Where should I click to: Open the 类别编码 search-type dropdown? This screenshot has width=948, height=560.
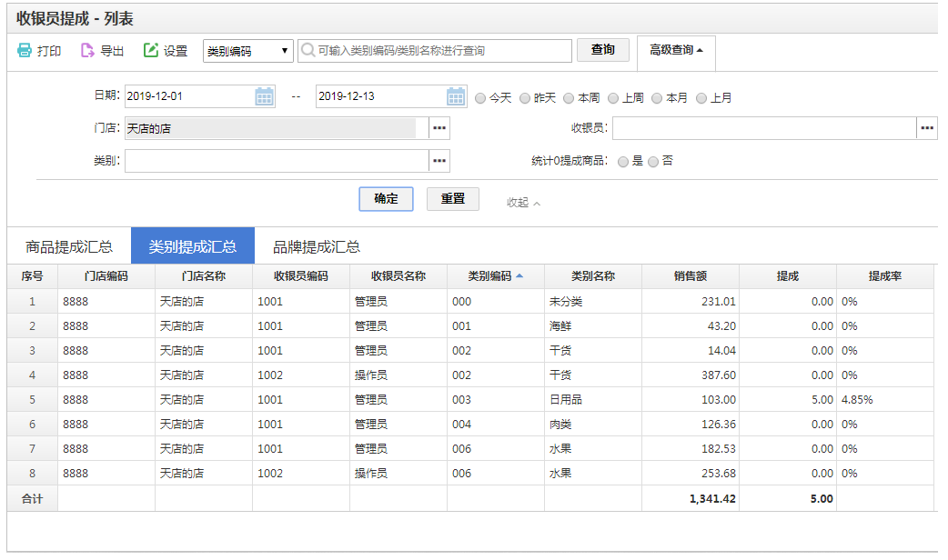tap(247, 51)
